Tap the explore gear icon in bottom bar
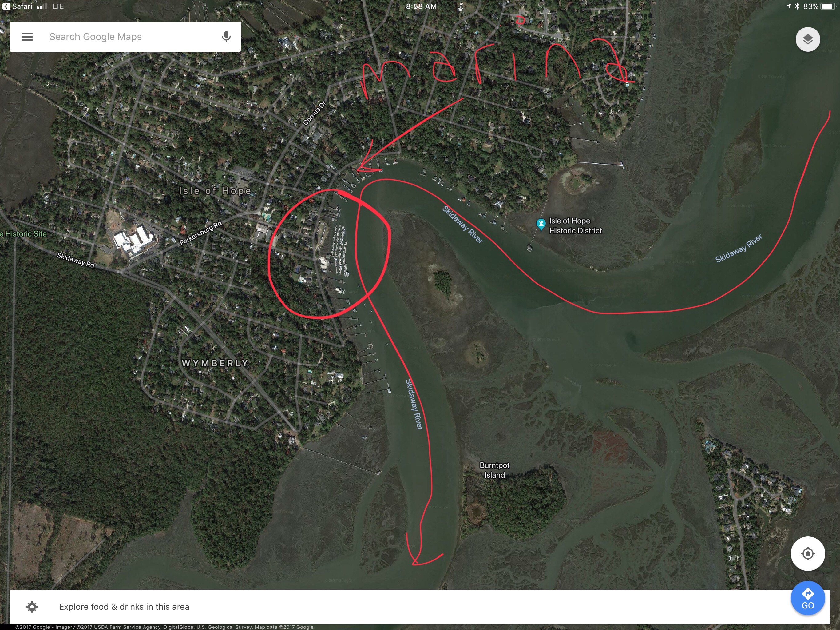Viewport: 840px width, 630px height. click(x=32, y=607)
